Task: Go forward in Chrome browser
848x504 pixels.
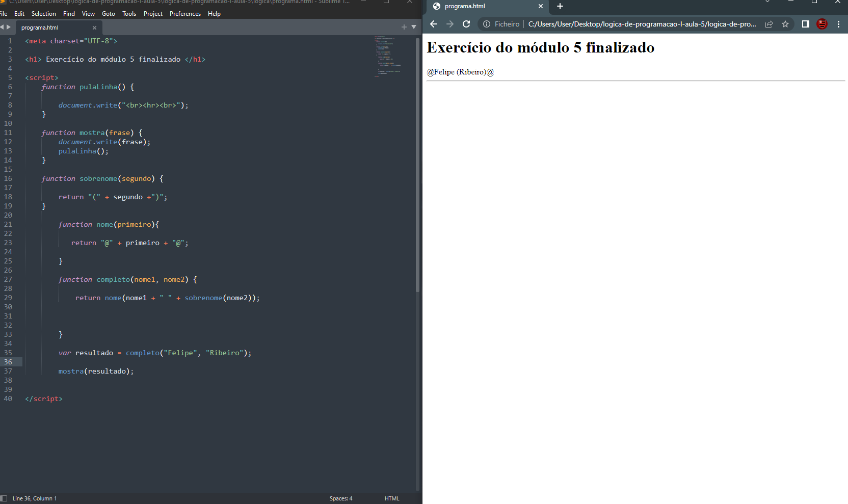Action: [450, 24]
